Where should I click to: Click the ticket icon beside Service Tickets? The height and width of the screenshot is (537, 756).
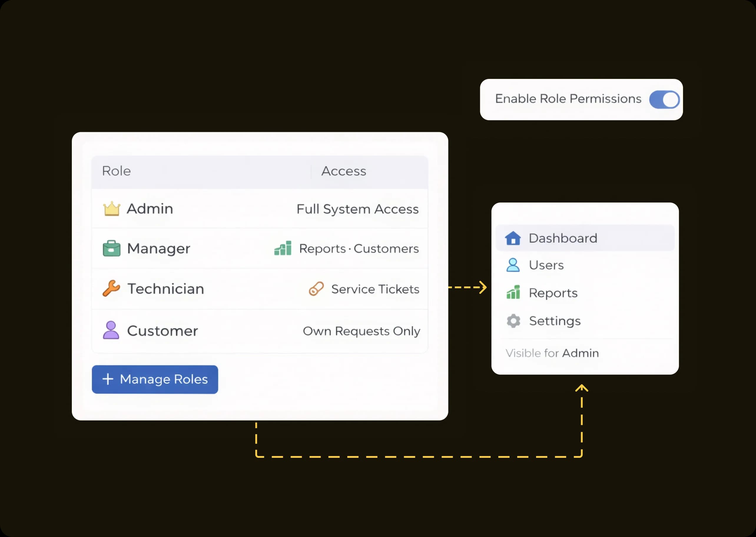[316, 289]
